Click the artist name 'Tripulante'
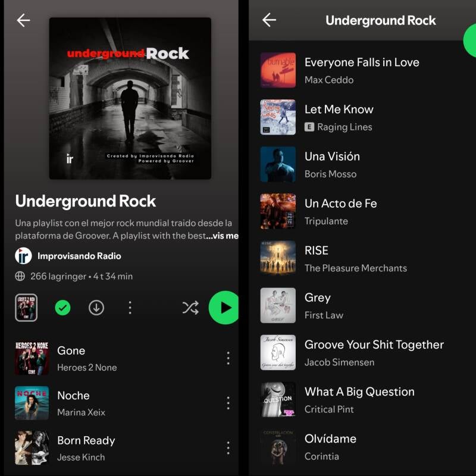 (x=326, y=221)
